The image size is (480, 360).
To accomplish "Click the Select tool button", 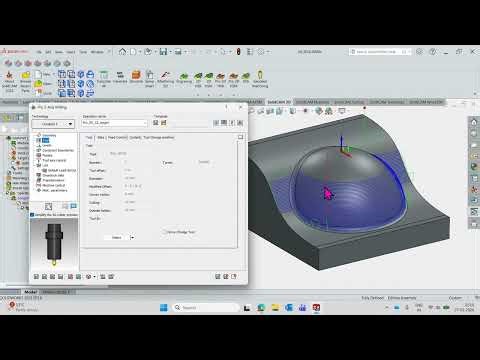I will point(116,237).
